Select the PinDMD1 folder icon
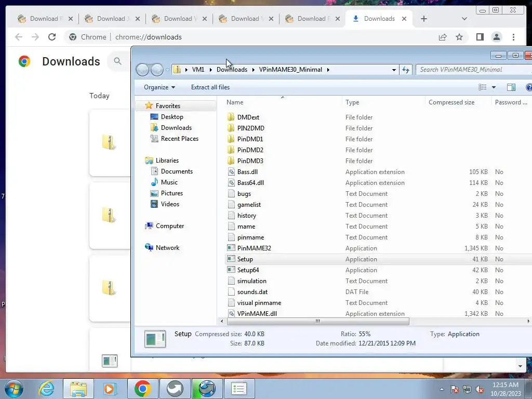532x399 pixels. [x=231, y=139]
